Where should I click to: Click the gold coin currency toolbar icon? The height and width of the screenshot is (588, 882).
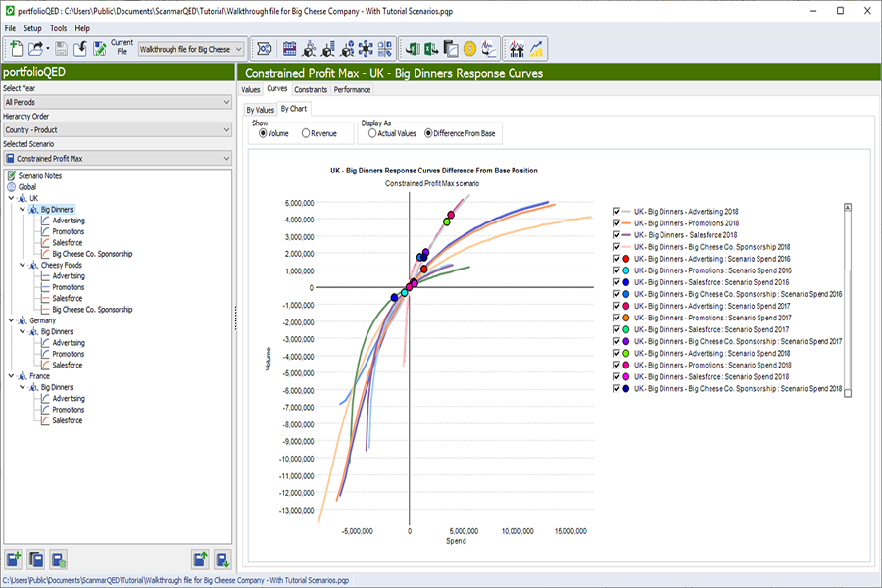pos(469,48)
